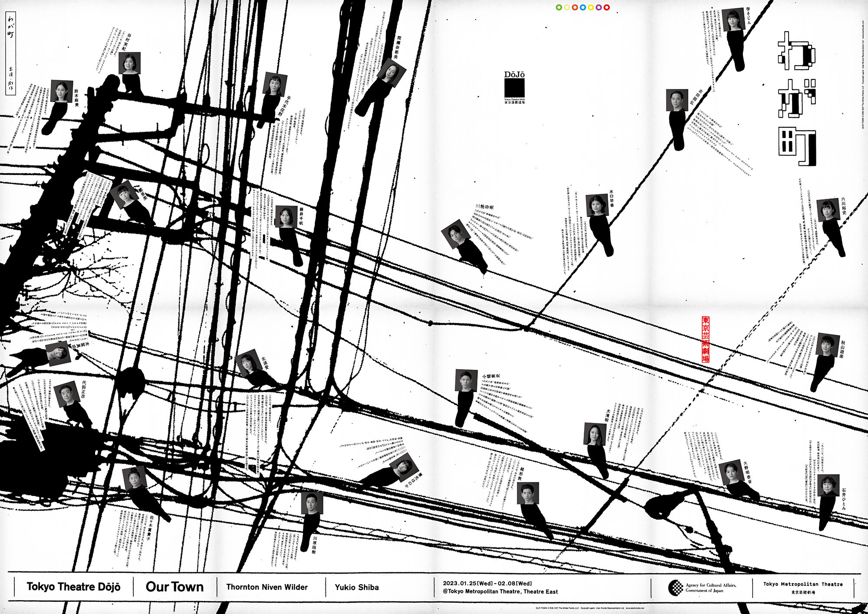The width and height of the screenshot is (868, 614).
Task: Click the portrait of 谷村実紀
Action: click(x=129, y=63)
